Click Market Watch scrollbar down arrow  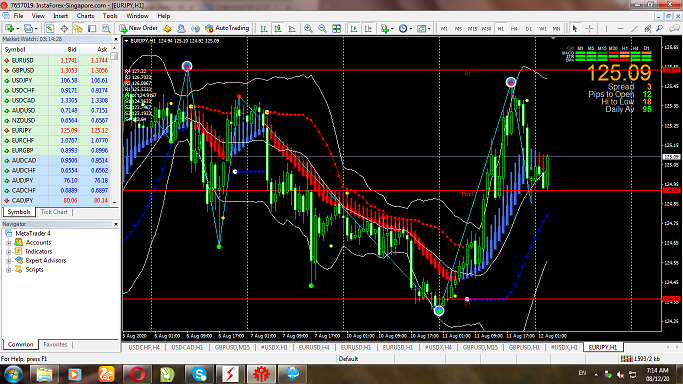pos(115,202)
